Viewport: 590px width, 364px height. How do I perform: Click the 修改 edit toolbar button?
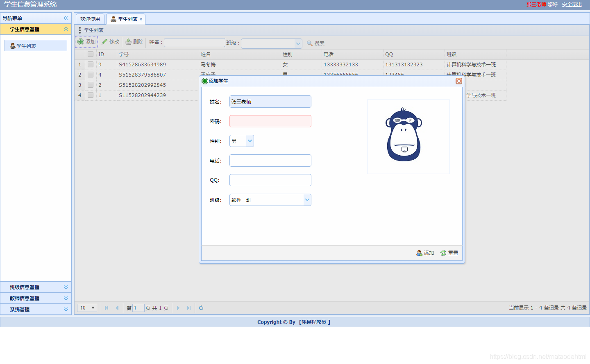pos(110,42)
